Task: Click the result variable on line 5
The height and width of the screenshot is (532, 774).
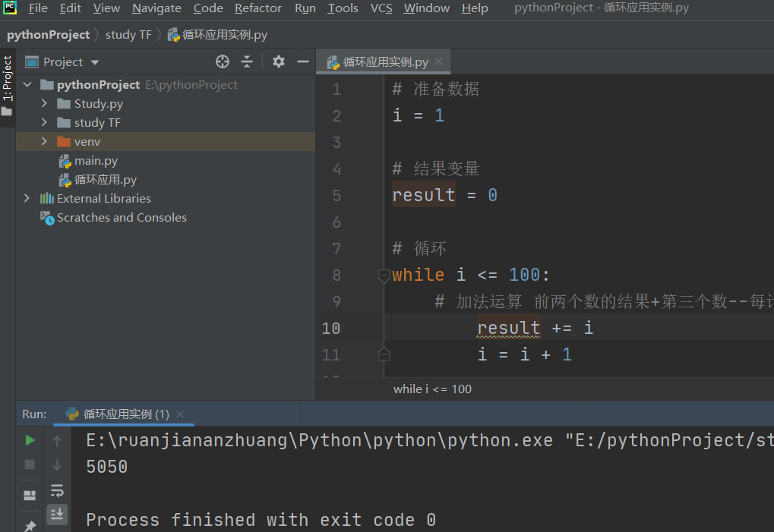Action: [423, 195]
